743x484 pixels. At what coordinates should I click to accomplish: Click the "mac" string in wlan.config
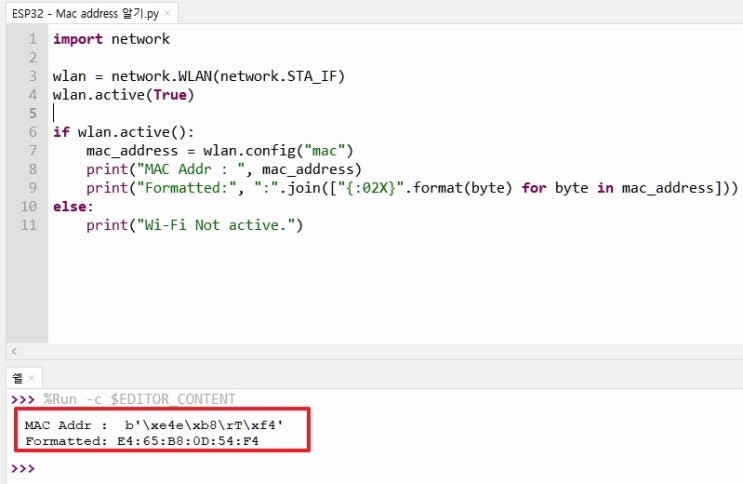[325, 151]
